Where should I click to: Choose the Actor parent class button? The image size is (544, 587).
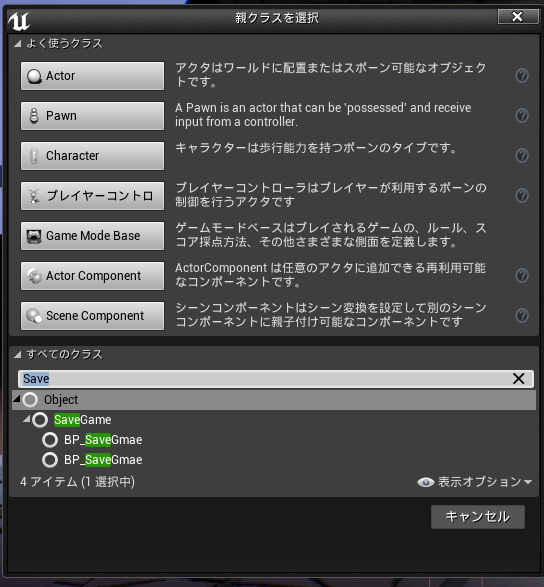point(92,76)
